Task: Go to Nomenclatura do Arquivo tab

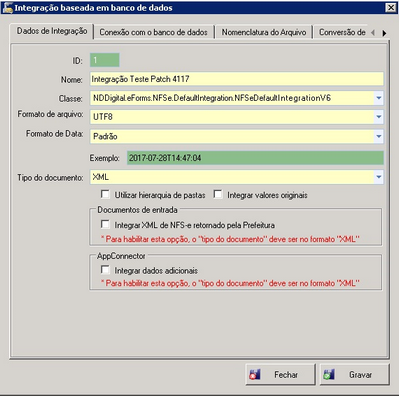Action: tap(264, 32)
